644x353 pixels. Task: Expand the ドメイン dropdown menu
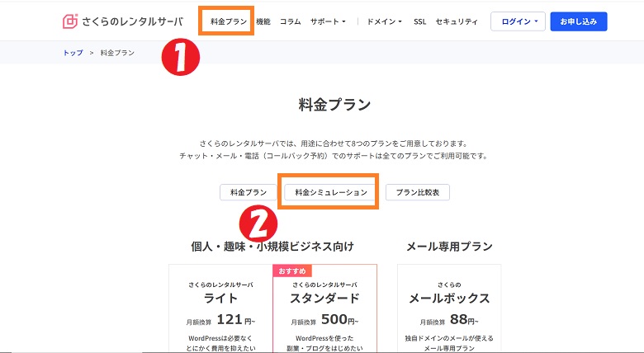(384, 21)
